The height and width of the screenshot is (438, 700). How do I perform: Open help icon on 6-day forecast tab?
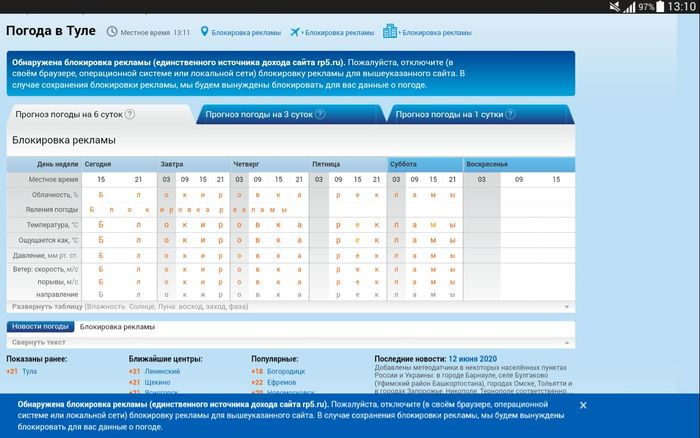click(x=129, y=114)
